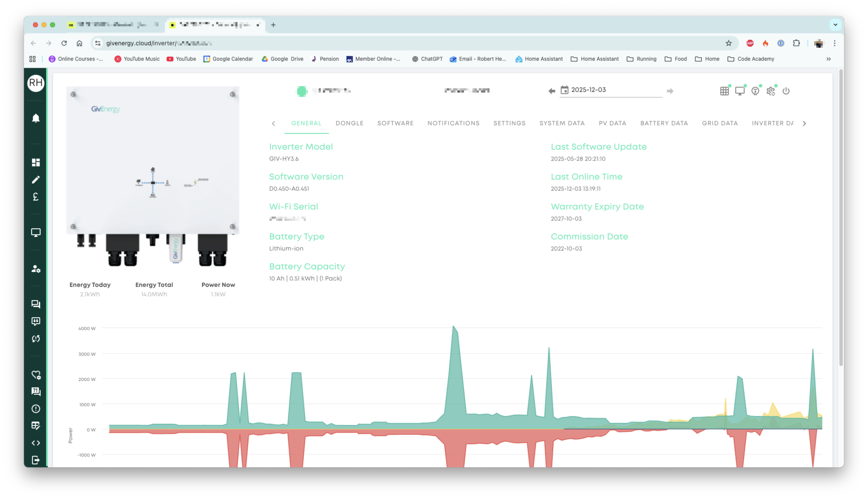Open the Online Courses bookmark
Image resolution: width=868 pixels, height=499 pixels.
tap(75, 59)
